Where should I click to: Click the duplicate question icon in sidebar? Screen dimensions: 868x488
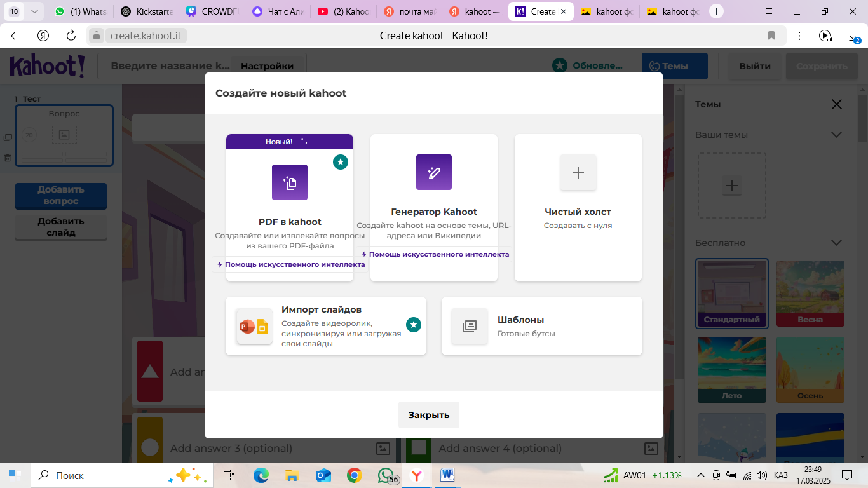(x=8, y=137)
